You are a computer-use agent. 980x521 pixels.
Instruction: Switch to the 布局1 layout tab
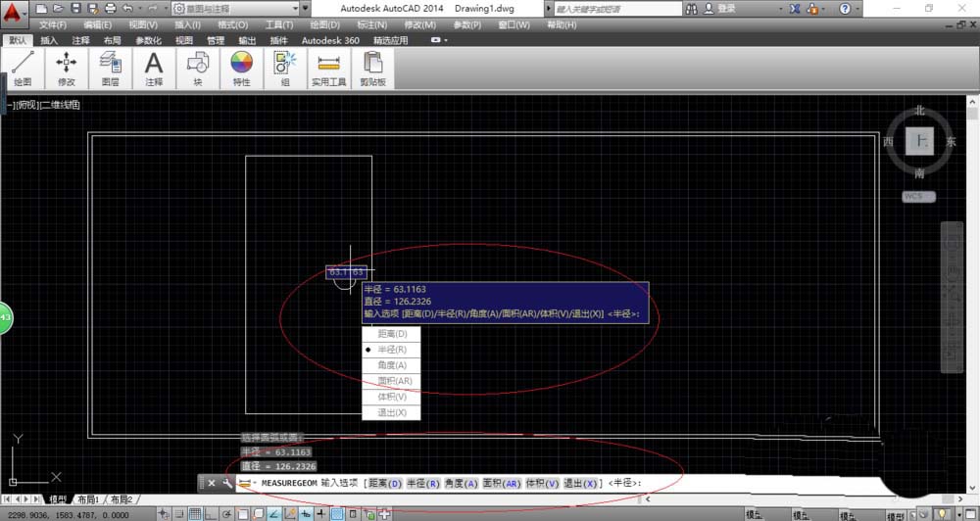[x=89, y=499]
